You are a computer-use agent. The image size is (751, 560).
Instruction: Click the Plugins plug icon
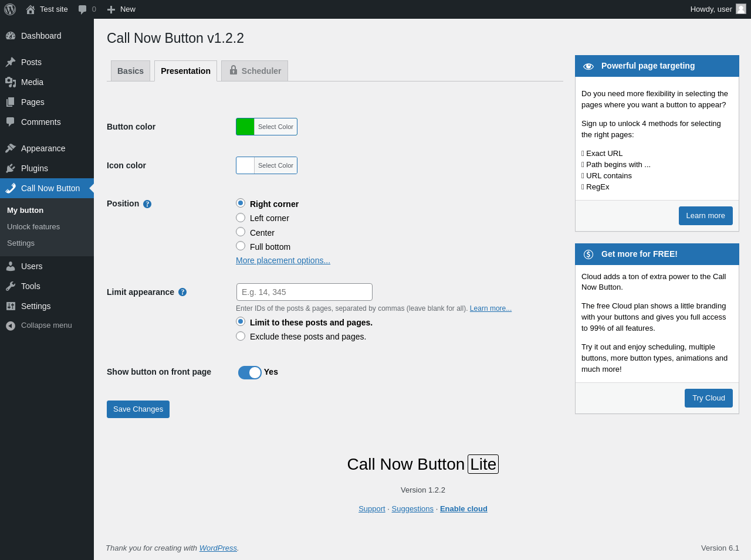[11, 168]
